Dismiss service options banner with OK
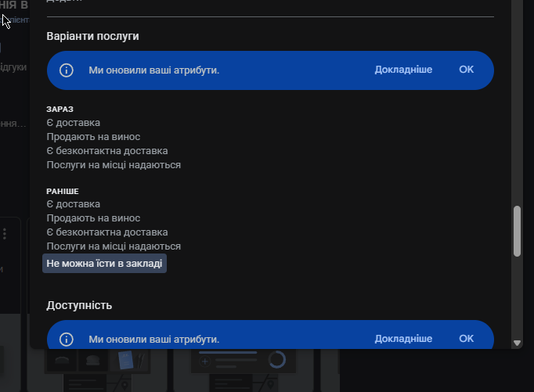Screen dimensions: 534x392 [x=466, y=70]
